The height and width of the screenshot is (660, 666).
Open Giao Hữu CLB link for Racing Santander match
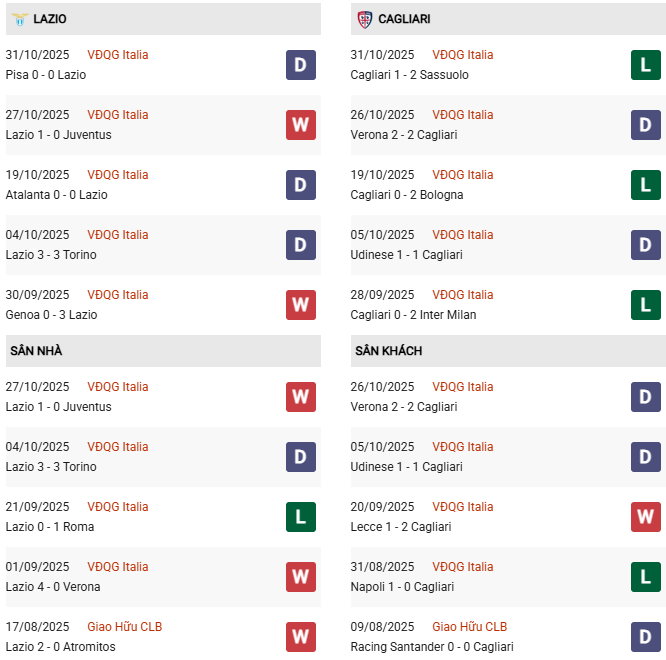(469, 627)
